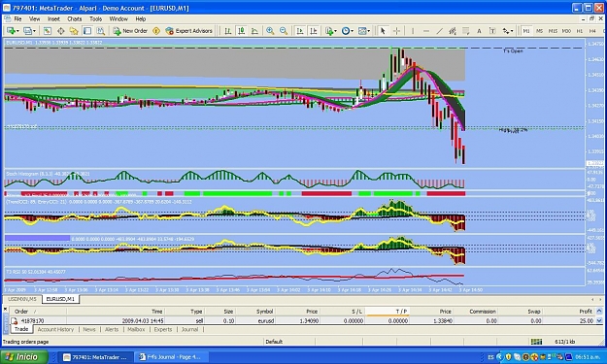Open the News terminal tab
The image size is (607, 364).
point(89,330)
